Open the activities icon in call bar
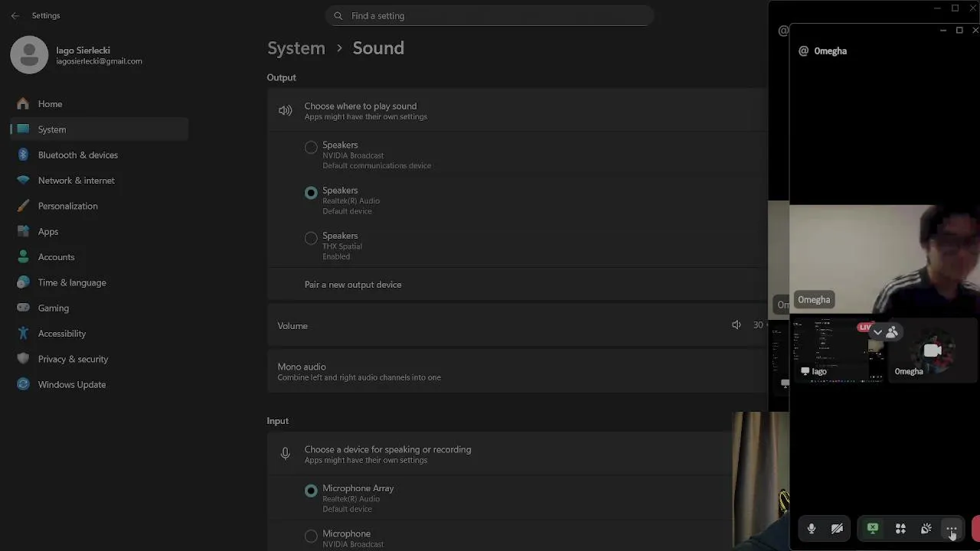This screenshot has width=980, height=551. pos(900,529)
